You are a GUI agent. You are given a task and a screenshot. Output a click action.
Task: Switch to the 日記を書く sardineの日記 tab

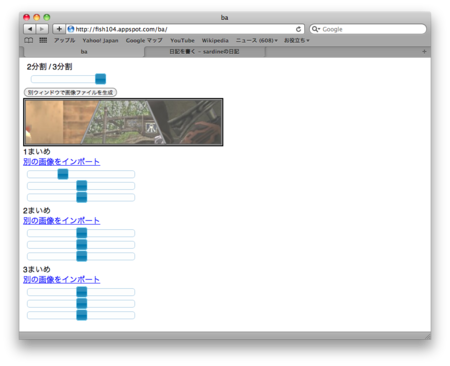click(x=204, y=52)
